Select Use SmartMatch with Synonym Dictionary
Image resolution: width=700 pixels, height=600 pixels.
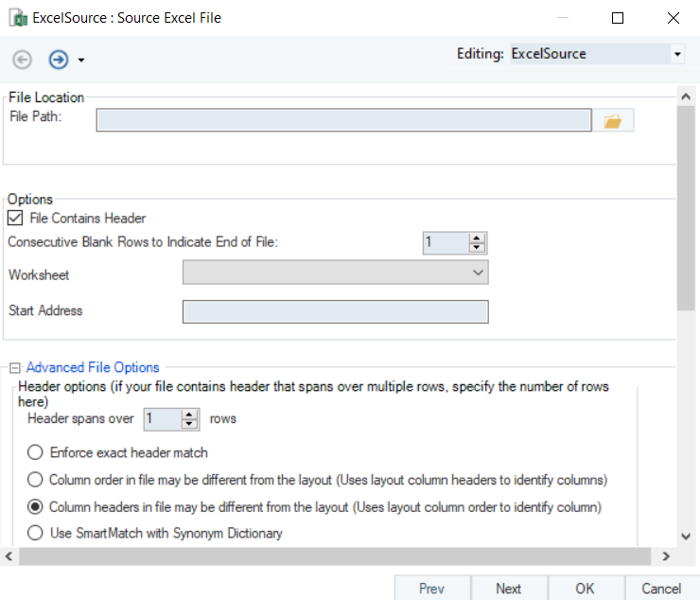coord(36,533)
